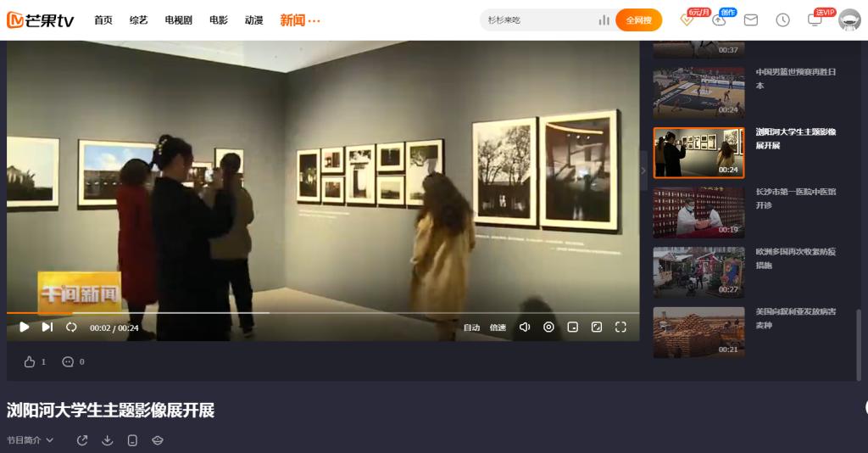Open watch history clock icon

click(x=782, y=20)
